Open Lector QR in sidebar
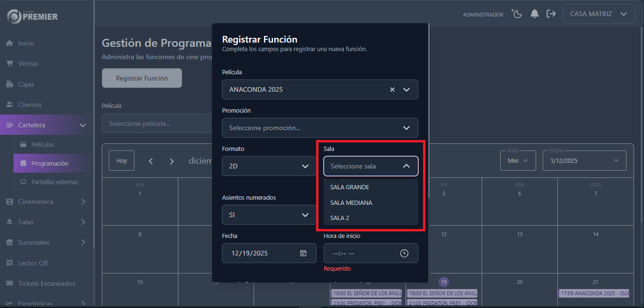The width and height of the screenshot is (644, 308). click(33, 263)
